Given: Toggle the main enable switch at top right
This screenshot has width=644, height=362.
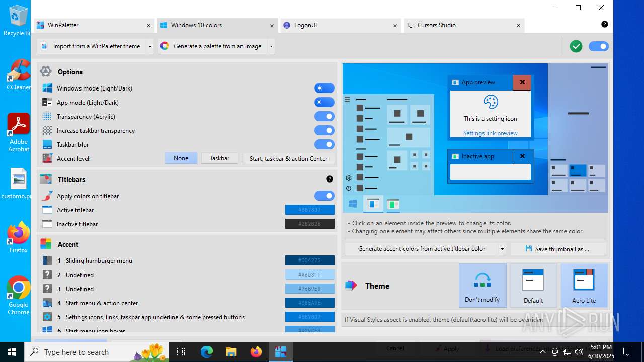Looking at the screenshot, I should point(599,46).
